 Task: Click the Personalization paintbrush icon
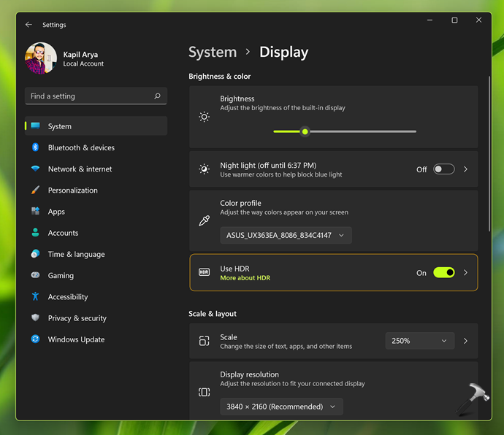[x=35, y=190]
